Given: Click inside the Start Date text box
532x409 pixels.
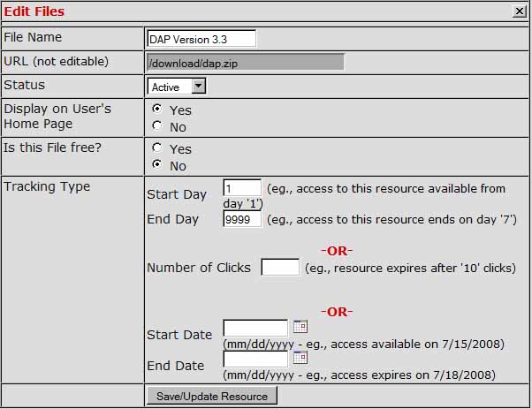Looking at the screenshot, I should point(255,328).
